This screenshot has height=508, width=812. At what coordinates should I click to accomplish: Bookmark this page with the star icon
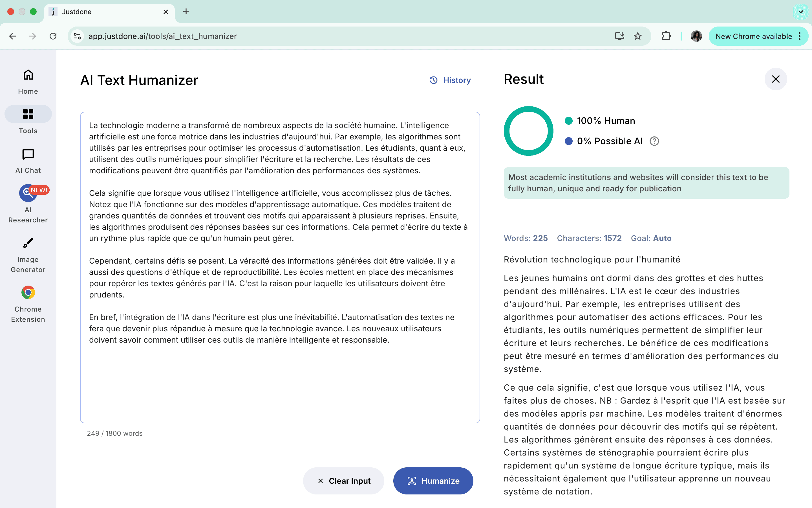point(637,36)
